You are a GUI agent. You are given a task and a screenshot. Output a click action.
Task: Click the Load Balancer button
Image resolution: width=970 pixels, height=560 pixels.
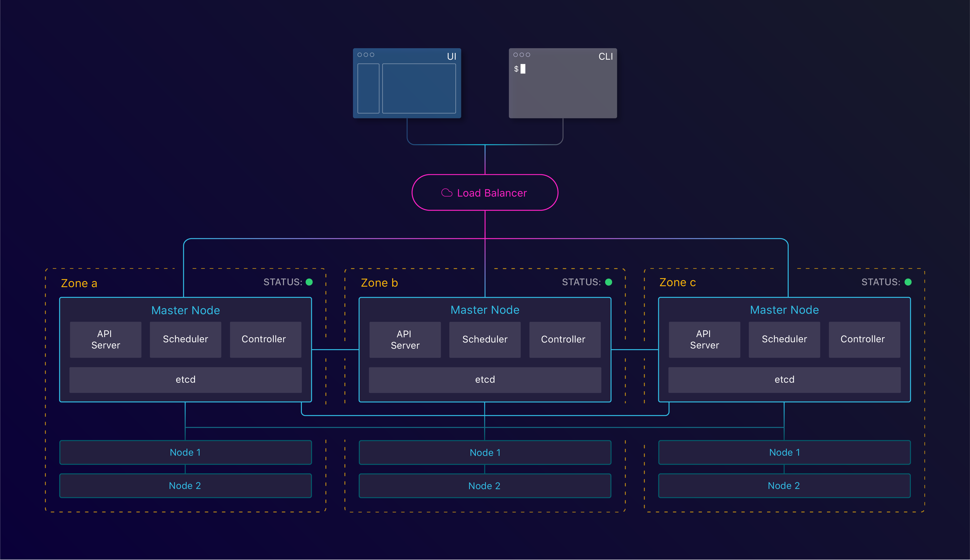click(485, 193)
